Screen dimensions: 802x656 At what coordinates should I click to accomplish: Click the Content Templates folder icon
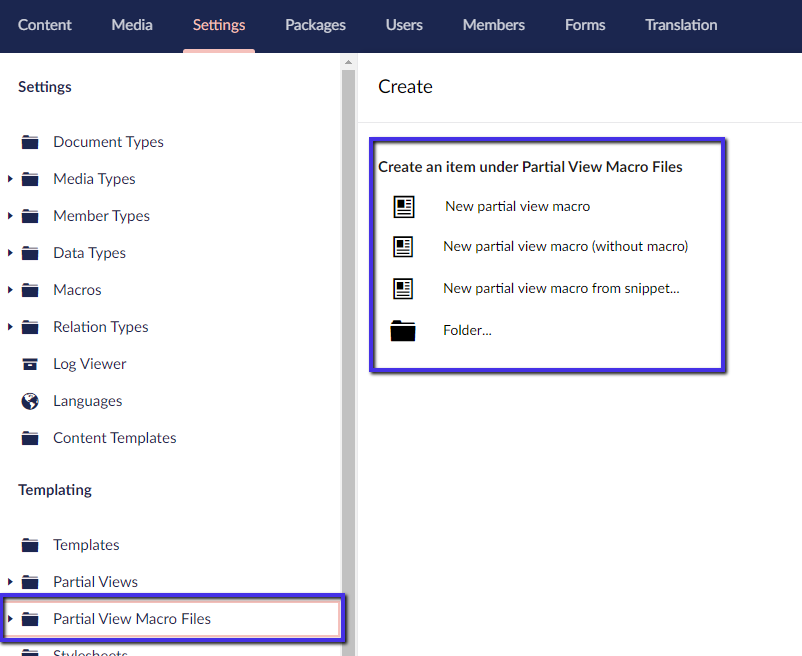coord(31,438)
